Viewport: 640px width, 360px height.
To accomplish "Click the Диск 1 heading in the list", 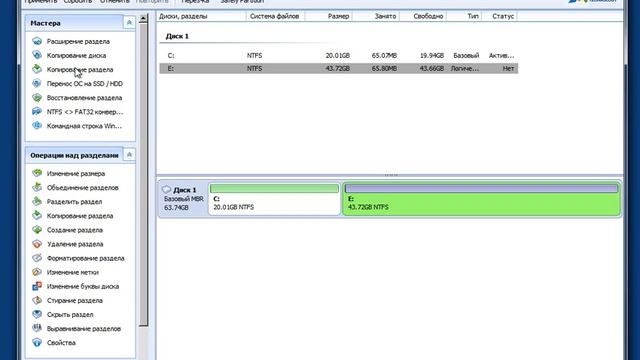I will point(177,36).
